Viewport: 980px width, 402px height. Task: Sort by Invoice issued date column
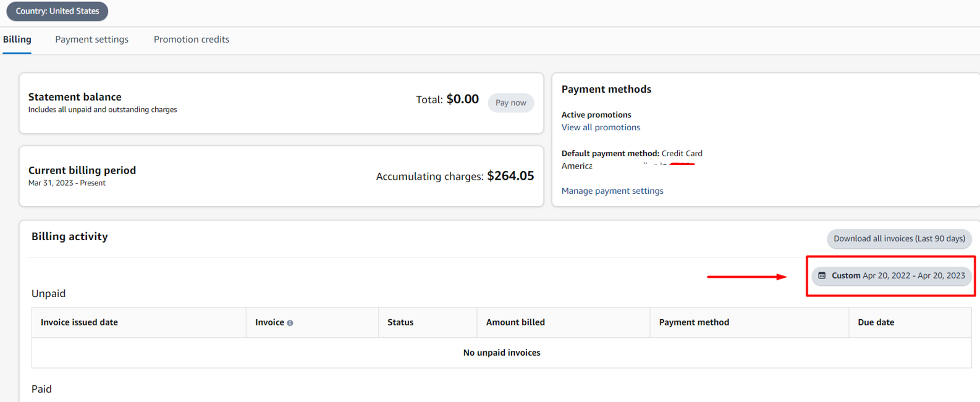tap(79, 322)
